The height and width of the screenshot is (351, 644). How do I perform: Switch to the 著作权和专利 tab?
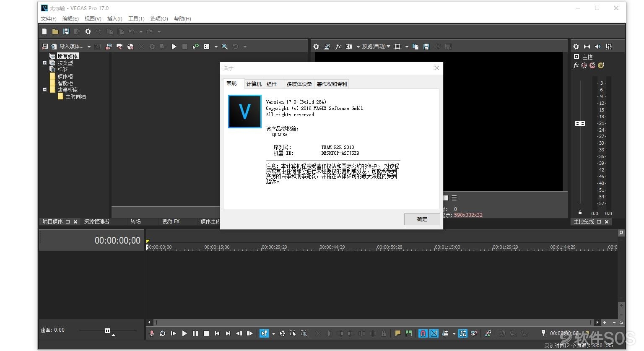pos(332,84)
